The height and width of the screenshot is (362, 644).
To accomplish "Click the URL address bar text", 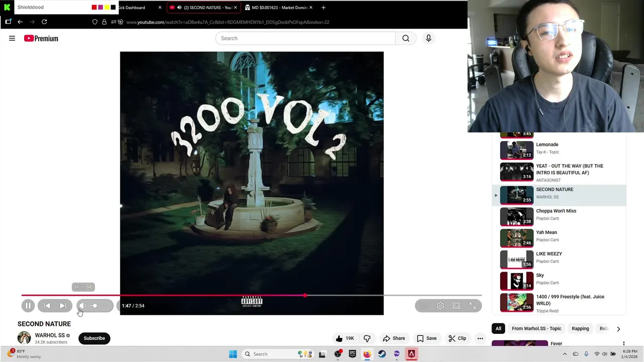I will pos(228,22).
